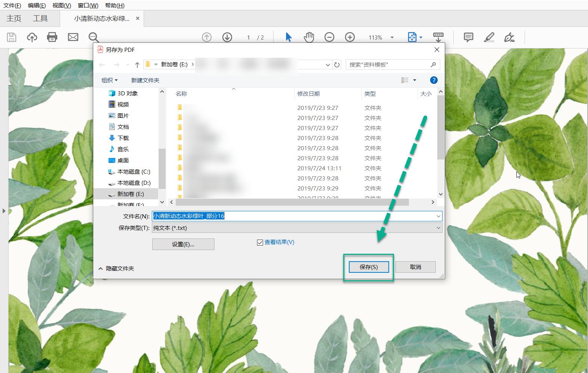The width and height of the screenshot is (588, 373).
Task: Click the dialog Forward navigation arrow
Action: [x=116, y=65]
